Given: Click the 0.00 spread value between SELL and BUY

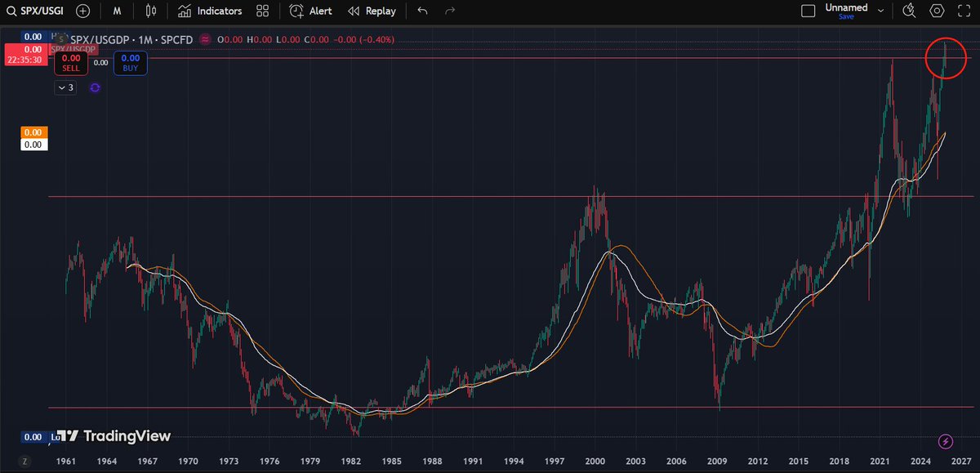Looking at the screenshot, I should (100, 62).
